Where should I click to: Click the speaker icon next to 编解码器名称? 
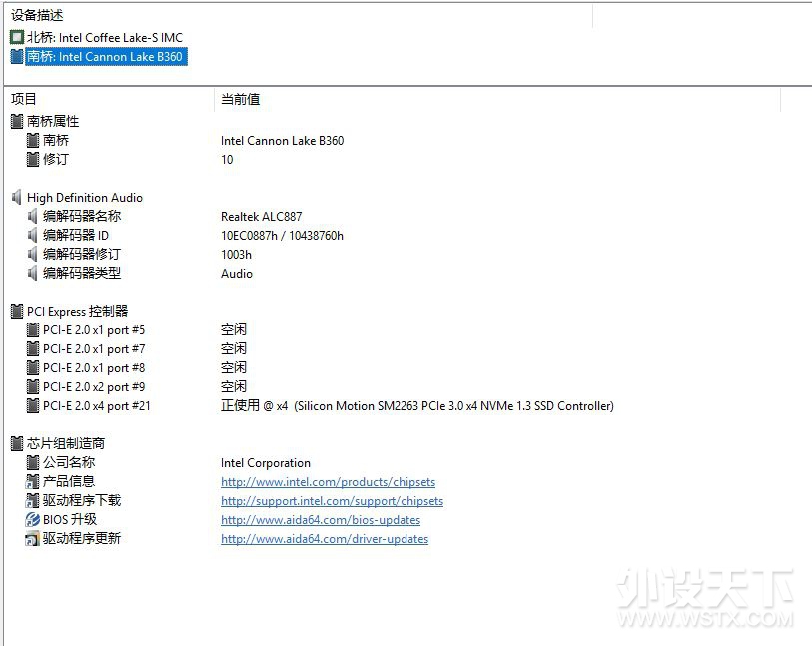(x=32, y=216)
